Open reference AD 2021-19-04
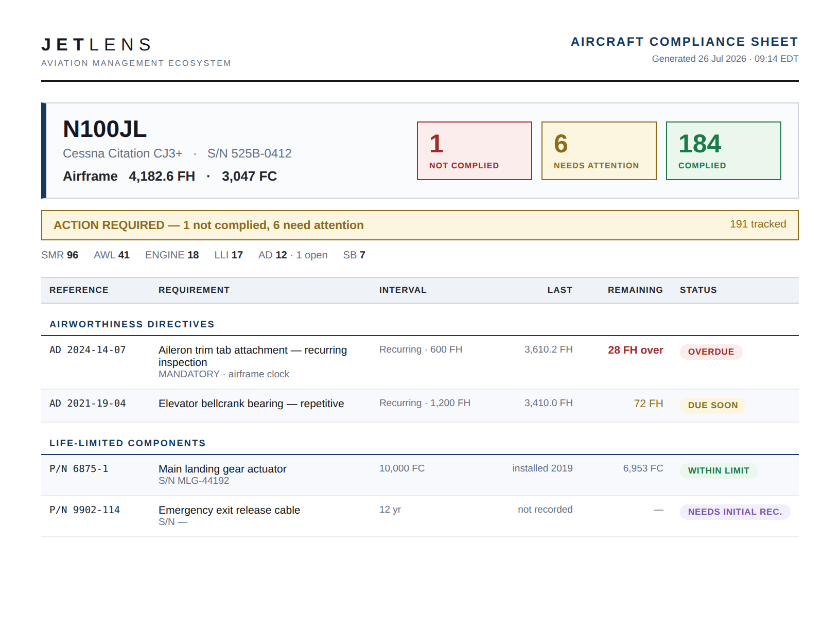Viewport: 840px width, 630px height. click(87, 404)
